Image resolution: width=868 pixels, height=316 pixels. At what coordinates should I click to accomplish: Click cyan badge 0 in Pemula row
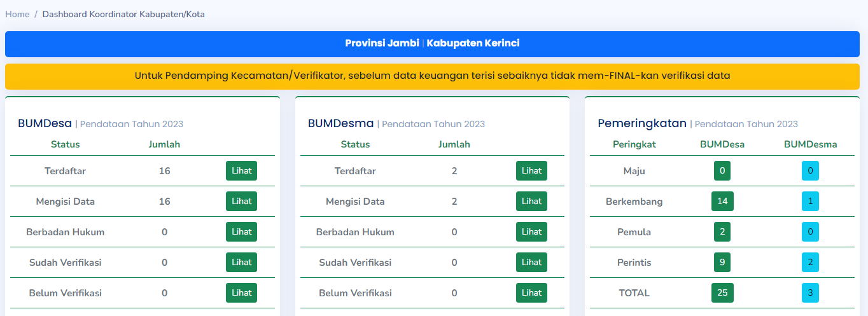pos(810,232)
